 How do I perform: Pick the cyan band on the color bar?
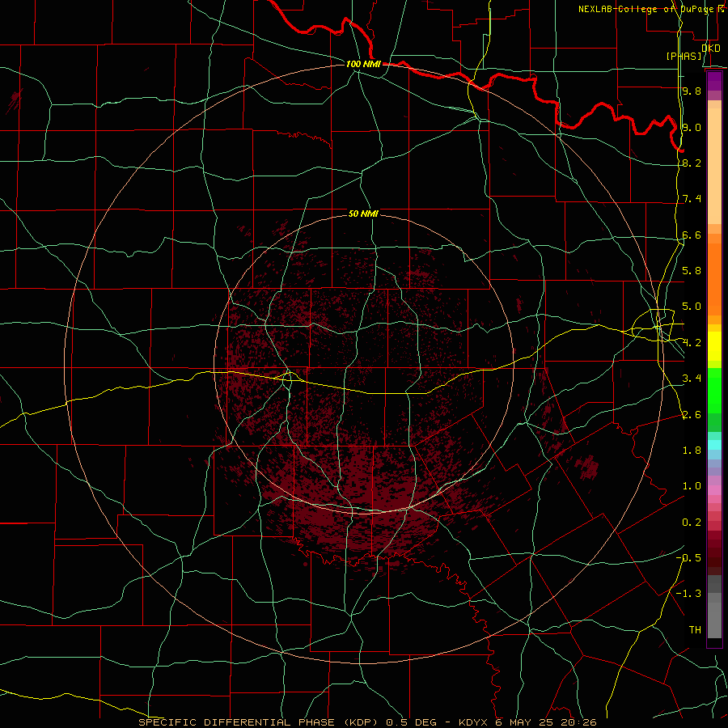(x=714, y=445)
